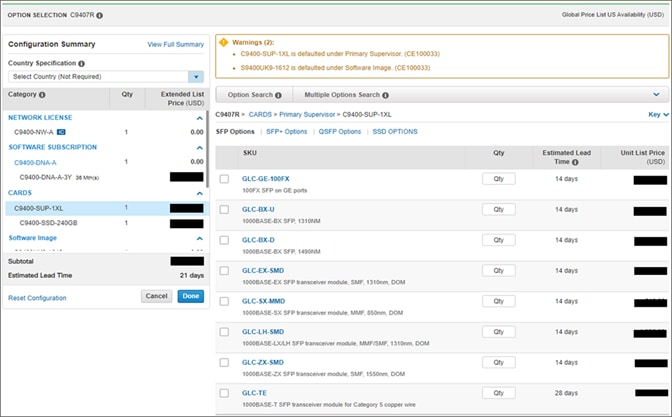Screen dimensions: 672x417
Task: Open the GLC-BX-D SKU link
Action: click(x=258, y=240)
